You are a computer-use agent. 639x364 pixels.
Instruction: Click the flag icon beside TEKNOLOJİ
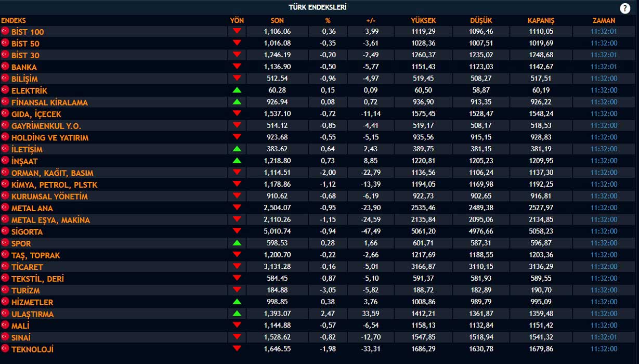click(x=5, y=349)
